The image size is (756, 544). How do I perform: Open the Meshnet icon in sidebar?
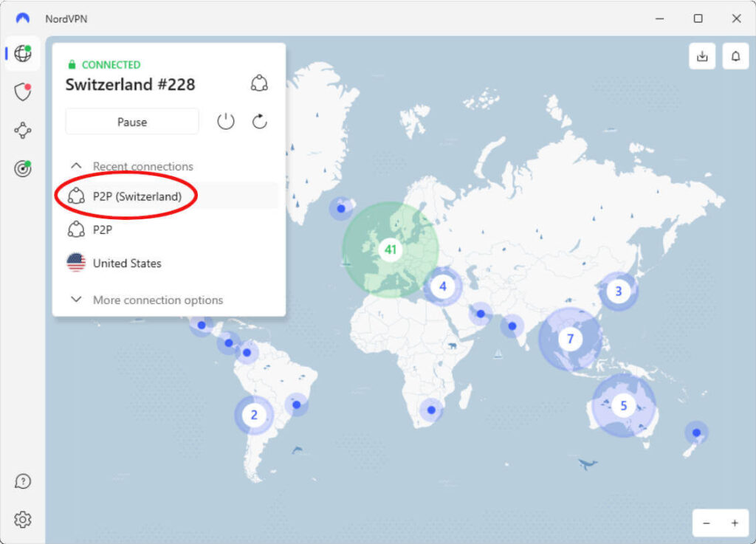[x=23, y=130]
